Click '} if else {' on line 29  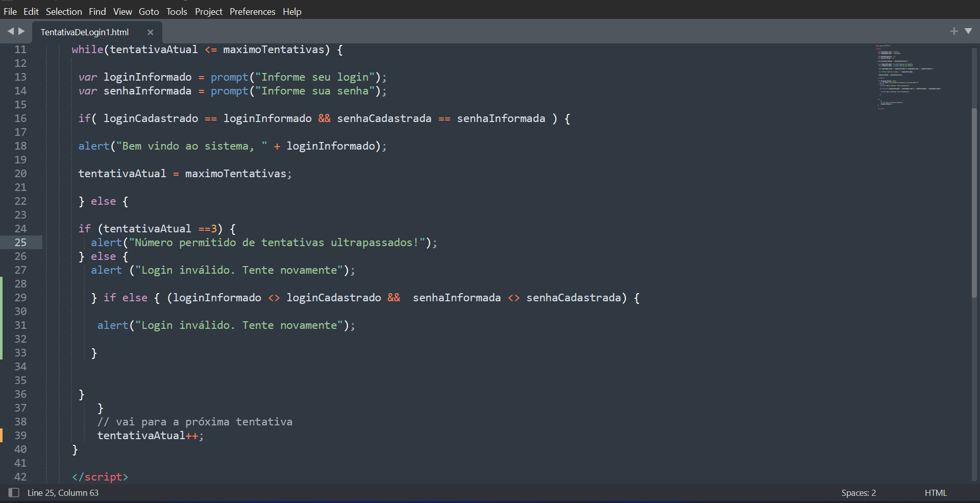pos(125,298)
